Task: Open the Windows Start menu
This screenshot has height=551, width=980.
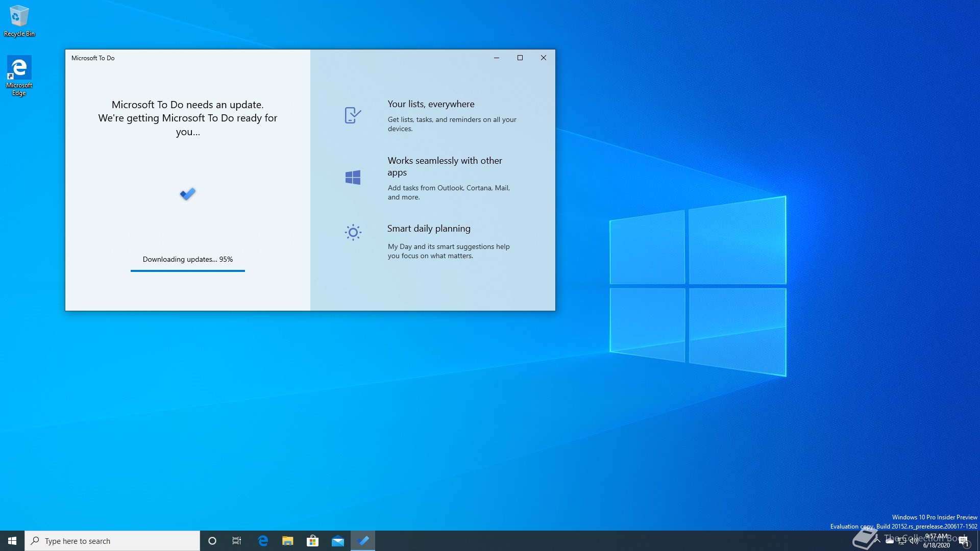Action: (x=12, y=541)
